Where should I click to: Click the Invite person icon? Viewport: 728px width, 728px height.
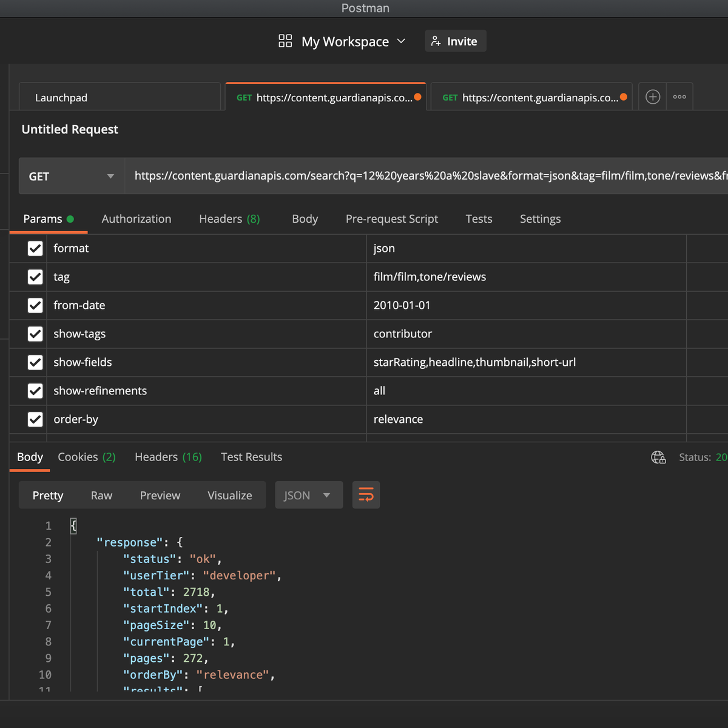click(436, 41)
